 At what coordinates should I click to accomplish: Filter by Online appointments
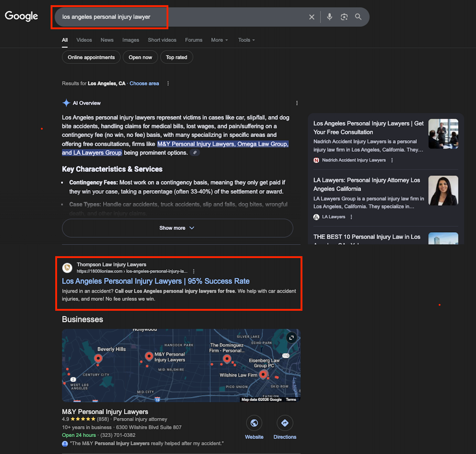(91, 57)
